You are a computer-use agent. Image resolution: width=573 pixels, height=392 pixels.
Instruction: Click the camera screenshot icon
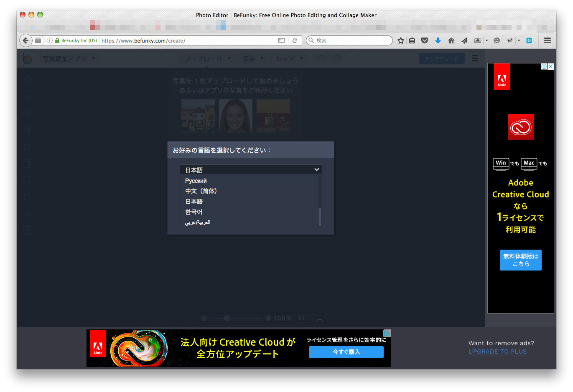[478, 40]
